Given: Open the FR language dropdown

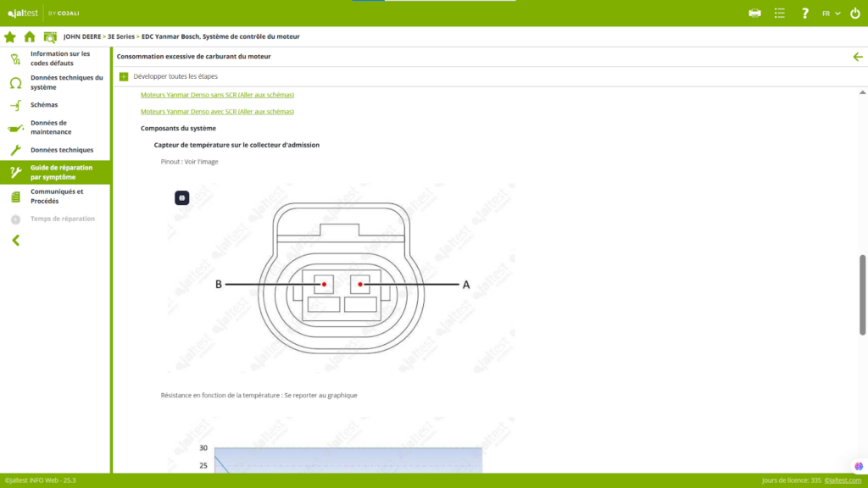Looking at the screenshot, I should pos(831,13).
